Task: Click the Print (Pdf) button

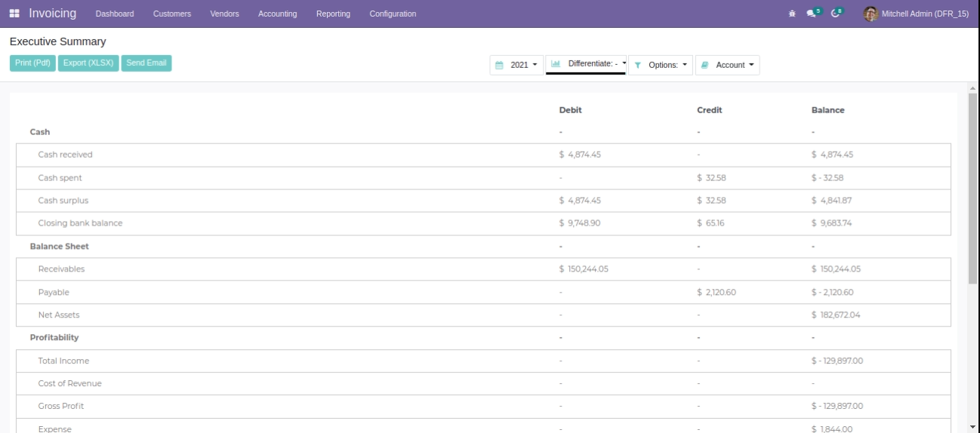Action: click(32, 63)
